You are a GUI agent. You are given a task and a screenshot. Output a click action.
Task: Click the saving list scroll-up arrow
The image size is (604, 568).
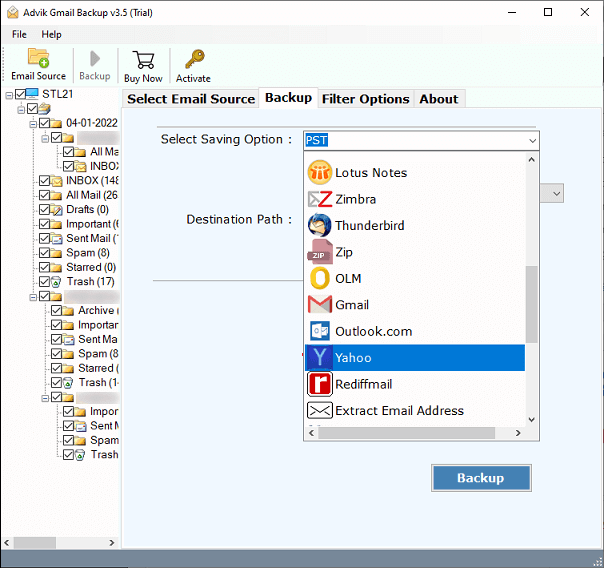[x=532, y=159]
